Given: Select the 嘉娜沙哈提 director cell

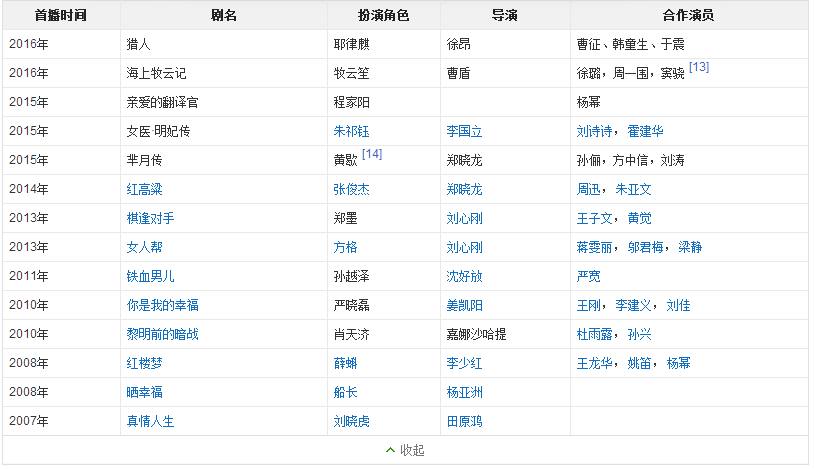Looking at the screenshot, I should 506,334.
